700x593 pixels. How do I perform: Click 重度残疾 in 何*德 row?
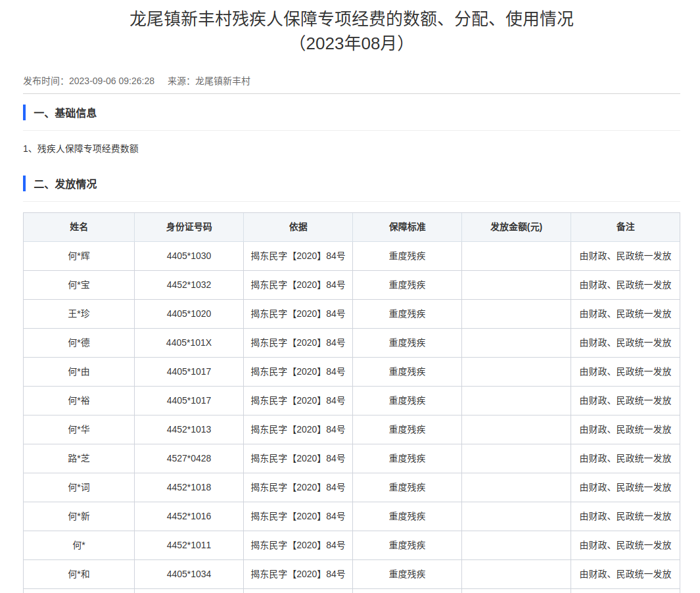pyautogui.click(x=407, y=343)
